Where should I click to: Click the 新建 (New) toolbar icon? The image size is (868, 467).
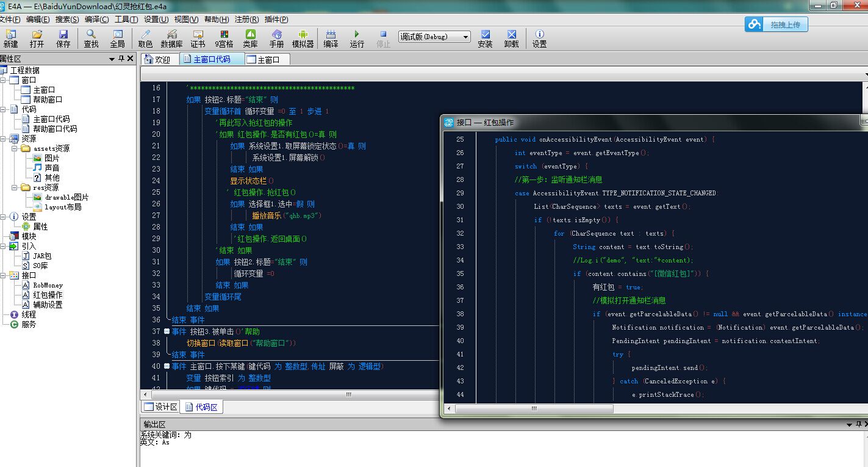pyautogui.click(x=11, y=38)
